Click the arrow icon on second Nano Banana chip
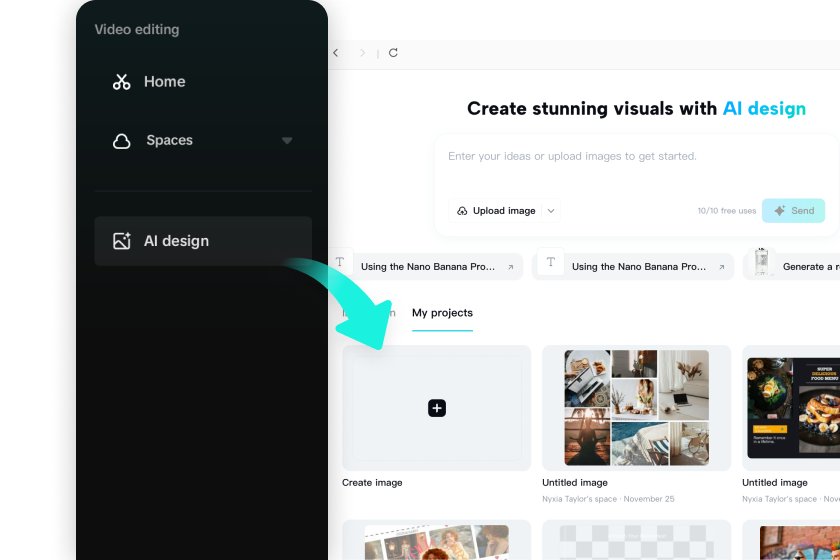The image size is (840, 560). coord(722,267)
